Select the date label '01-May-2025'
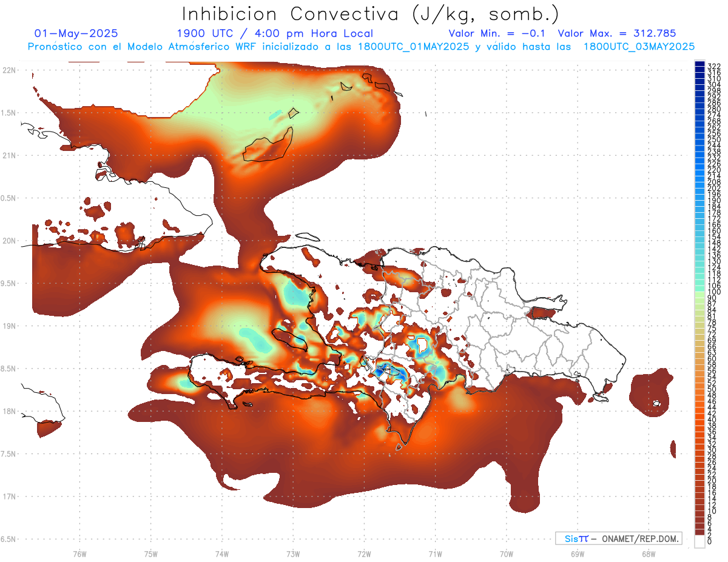Image resolution: width=728 pixels, height=562 pixels. tap(76, 33)
